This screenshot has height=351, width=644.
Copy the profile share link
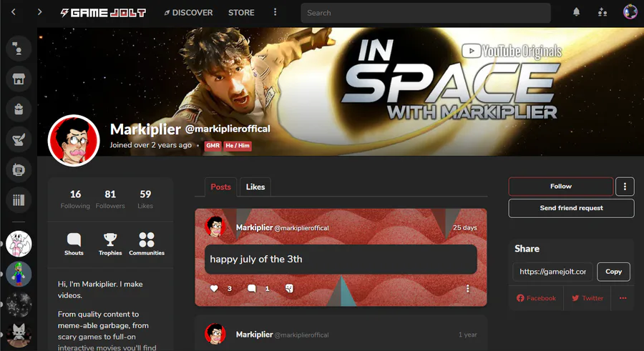pos(613,272)
